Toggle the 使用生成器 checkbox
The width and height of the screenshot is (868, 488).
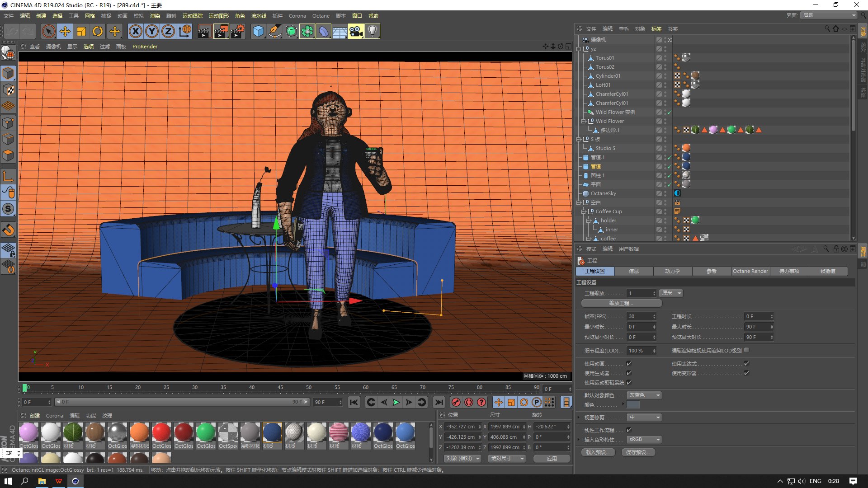(x=629, y=373)
